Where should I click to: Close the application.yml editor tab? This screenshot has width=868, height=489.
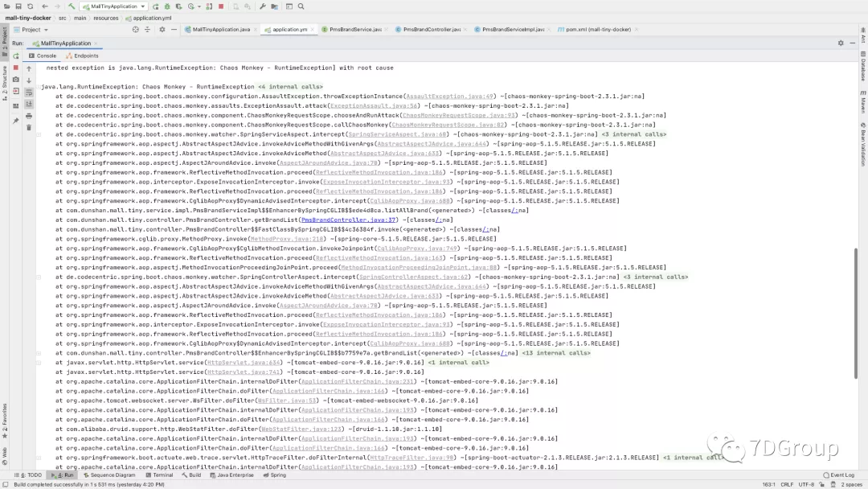click(x=313, y=29)
